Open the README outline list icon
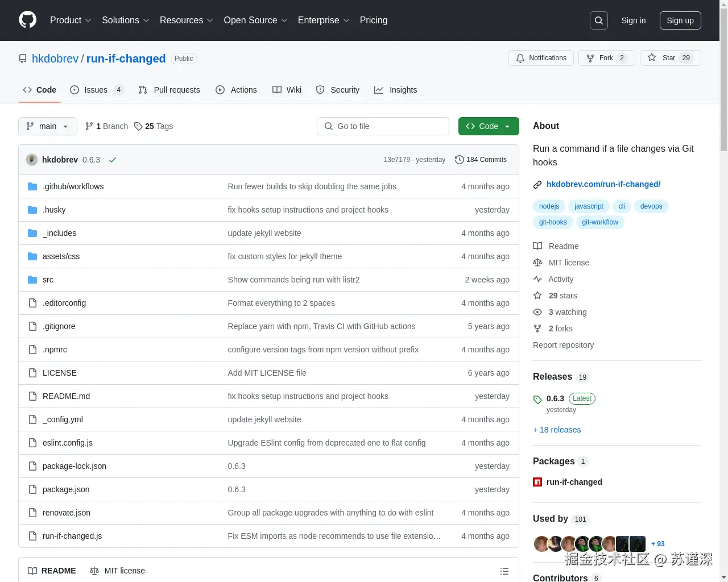The width and height of the screenshot is (728, 582). pos(504,571)
